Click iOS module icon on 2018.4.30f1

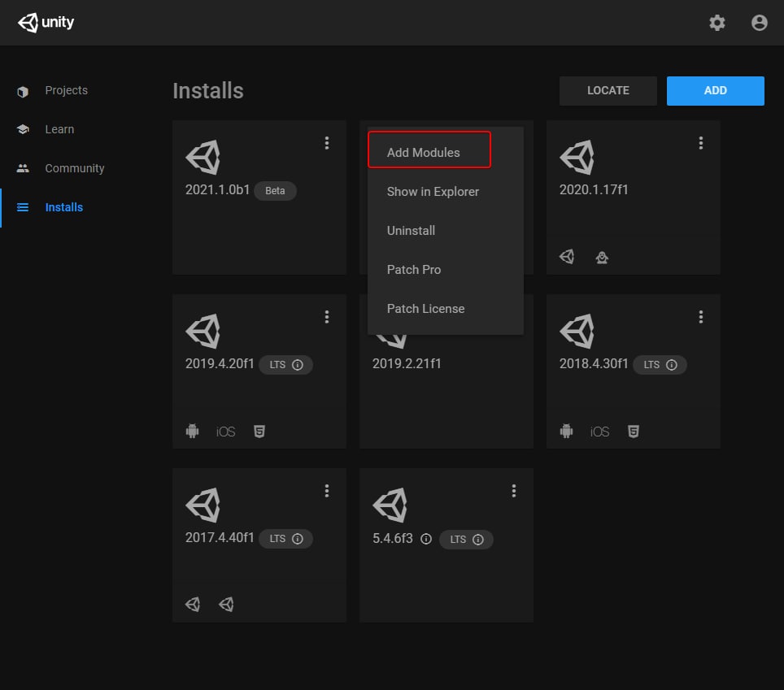[x=599, y=432]
